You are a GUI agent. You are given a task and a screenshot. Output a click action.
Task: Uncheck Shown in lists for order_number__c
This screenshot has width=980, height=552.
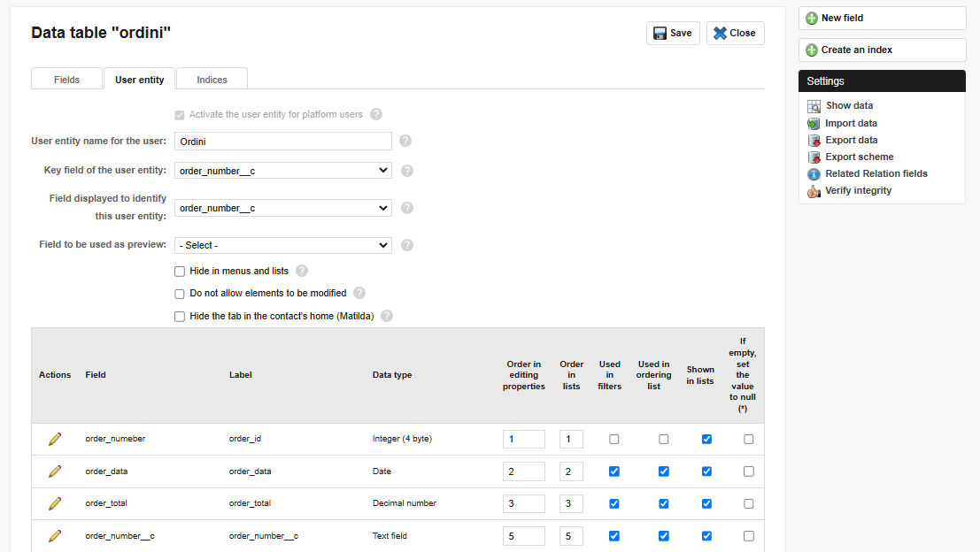point(706,536)
